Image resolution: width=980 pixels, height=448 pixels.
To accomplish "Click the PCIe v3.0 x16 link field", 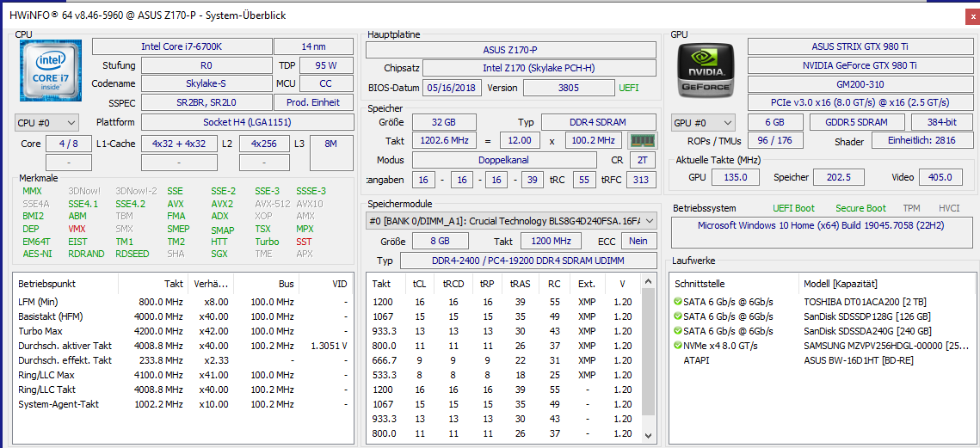I will (x=860, y=102).
